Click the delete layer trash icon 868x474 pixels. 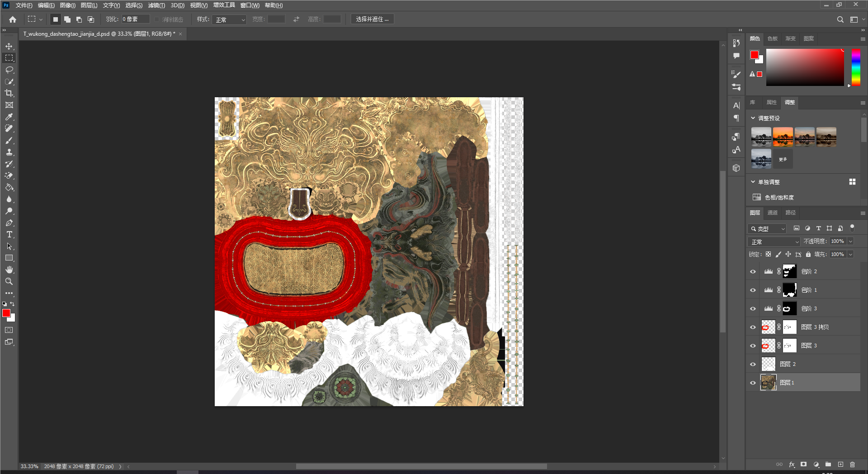(852, 465)
